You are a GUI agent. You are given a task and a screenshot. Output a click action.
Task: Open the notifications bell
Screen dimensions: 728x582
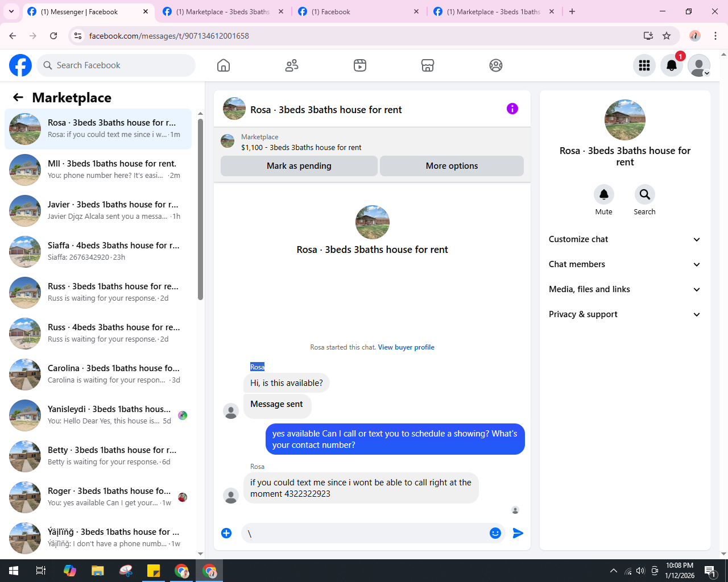672,65
